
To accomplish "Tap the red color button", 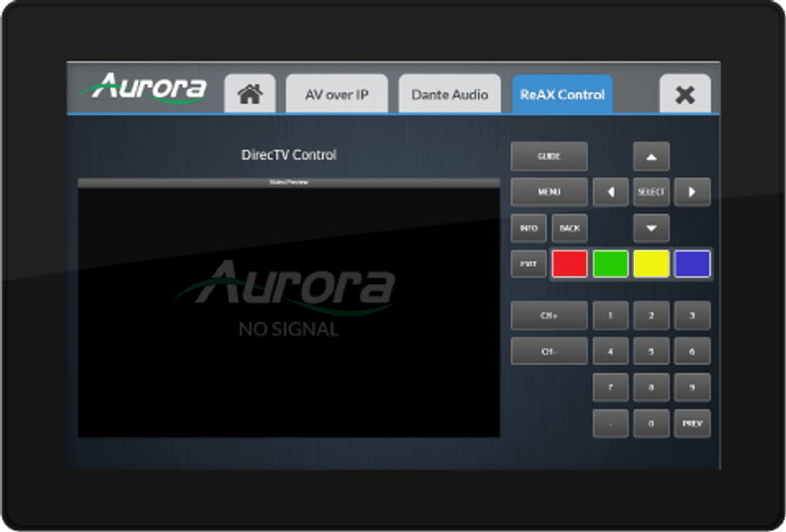I will [x=569, y=264].
